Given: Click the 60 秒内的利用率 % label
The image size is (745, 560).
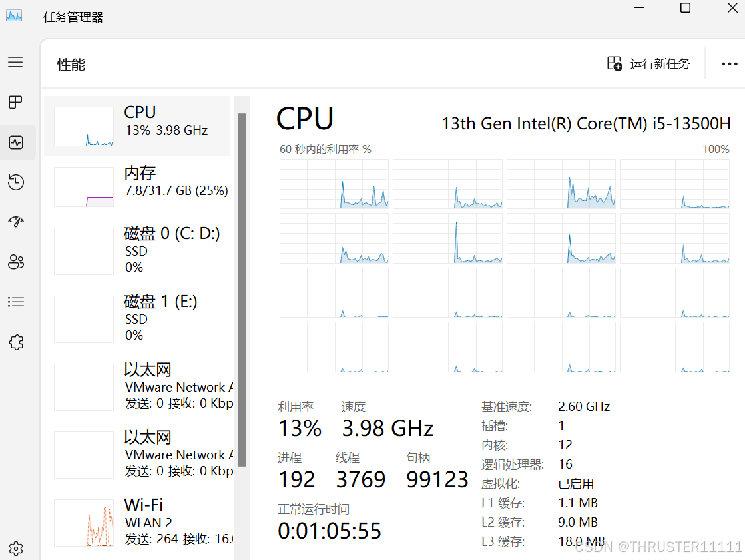Looking at the screenshot, I should [x=326, y=149].
